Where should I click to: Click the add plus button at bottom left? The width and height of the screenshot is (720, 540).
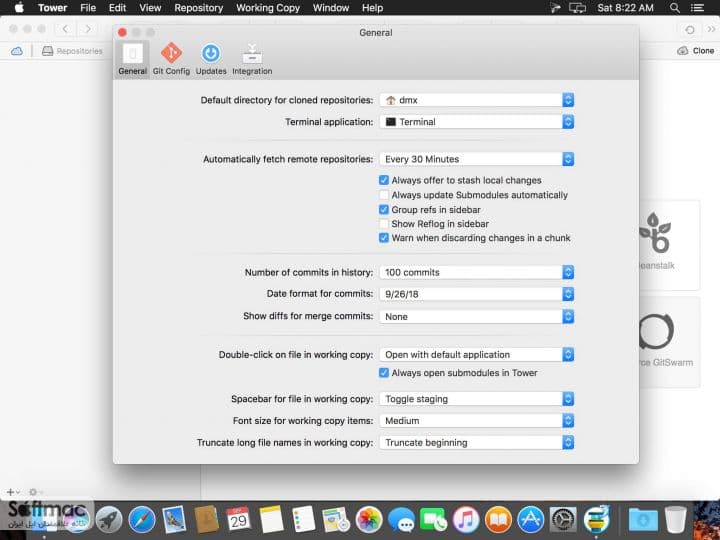(11, 492)
